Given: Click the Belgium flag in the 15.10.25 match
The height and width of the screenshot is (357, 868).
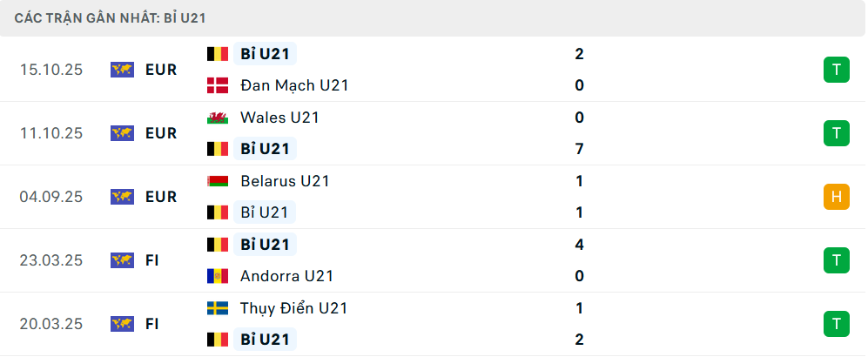Looking at the screenshot, I should 217,54.
